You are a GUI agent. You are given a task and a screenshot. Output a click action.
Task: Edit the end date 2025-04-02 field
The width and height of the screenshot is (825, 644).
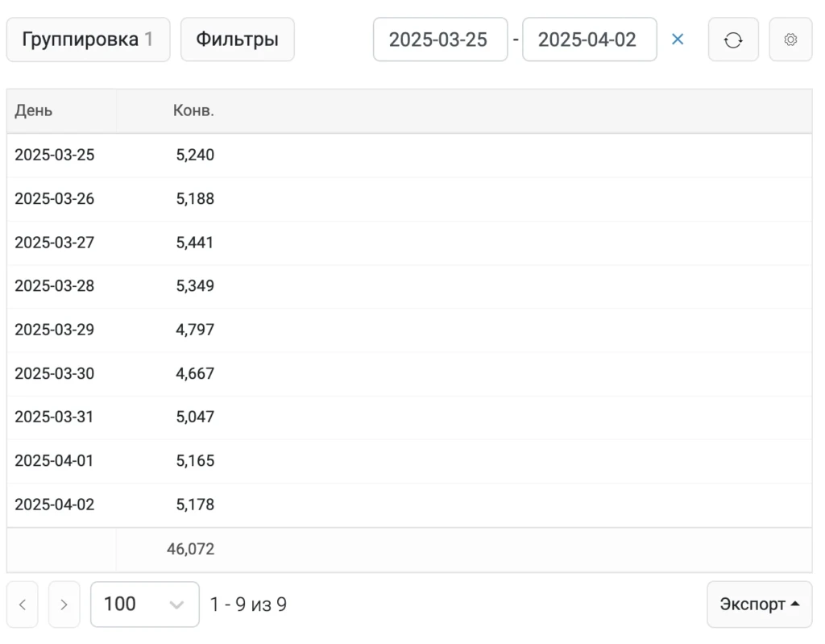(590, 39)
